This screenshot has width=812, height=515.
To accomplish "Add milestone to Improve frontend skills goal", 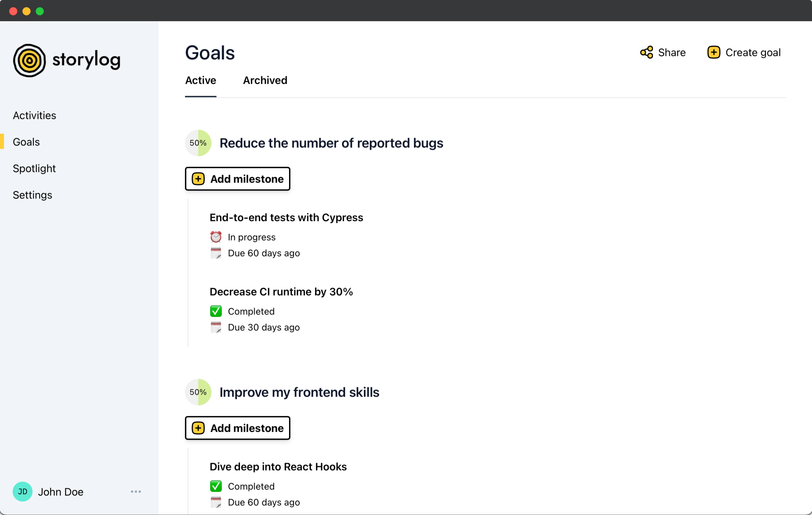I will point(237,428).
